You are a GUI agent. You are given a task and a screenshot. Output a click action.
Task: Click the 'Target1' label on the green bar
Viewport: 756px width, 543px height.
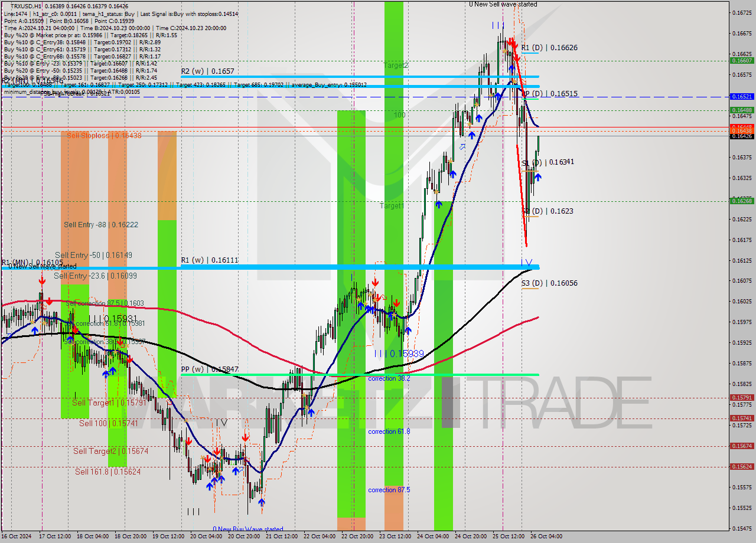[x=392, y=205]
